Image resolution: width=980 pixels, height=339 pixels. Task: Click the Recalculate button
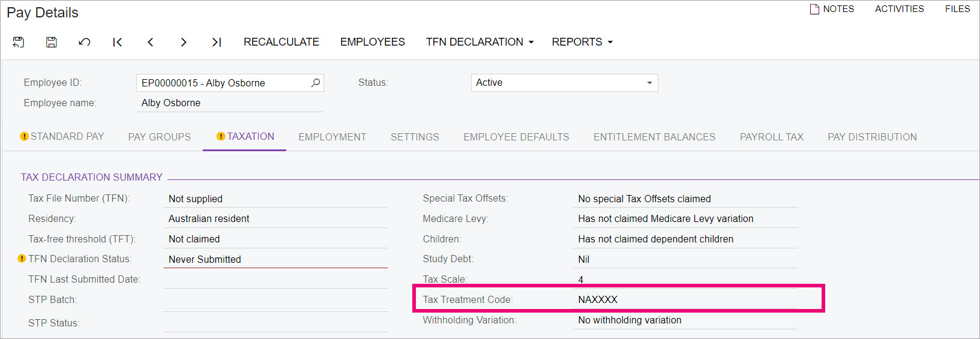[x=281, y=42]
